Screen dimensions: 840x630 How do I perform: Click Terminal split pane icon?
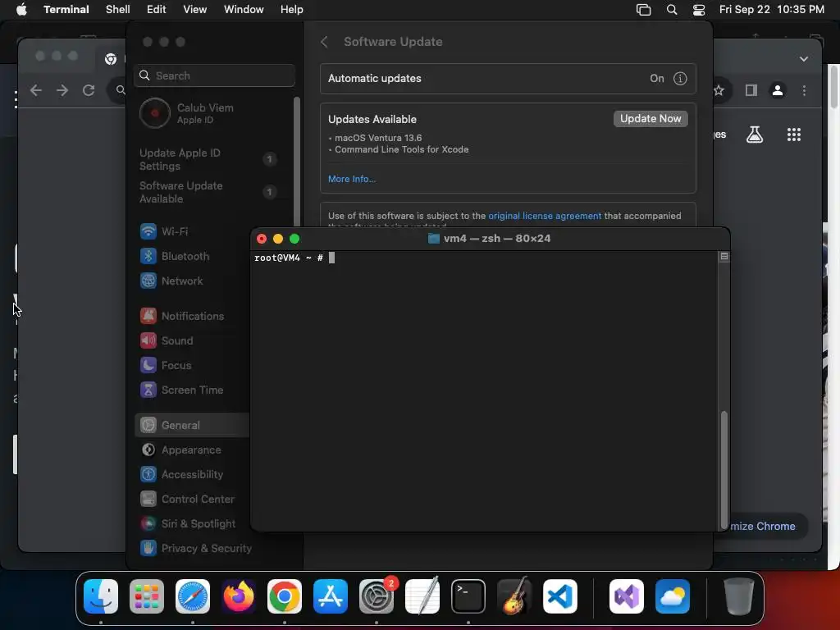point(724,257)
